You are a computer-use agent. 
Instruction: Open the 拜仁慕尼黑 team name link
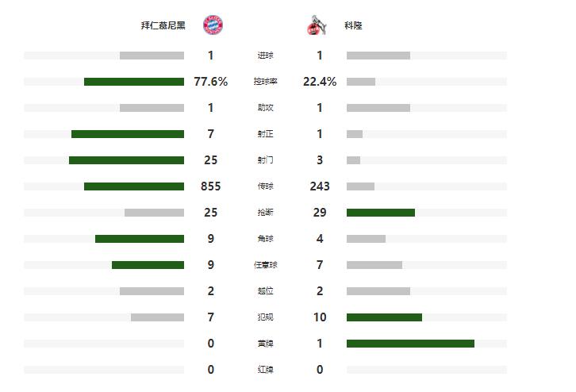(x=163, y=25)
